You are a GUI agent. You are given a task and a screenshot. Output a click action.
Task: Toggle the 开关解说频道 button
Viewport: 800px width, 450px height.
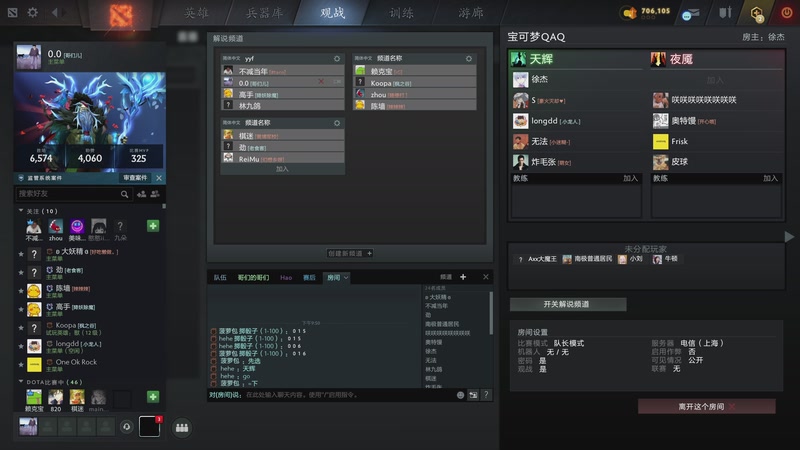point(568,304)
